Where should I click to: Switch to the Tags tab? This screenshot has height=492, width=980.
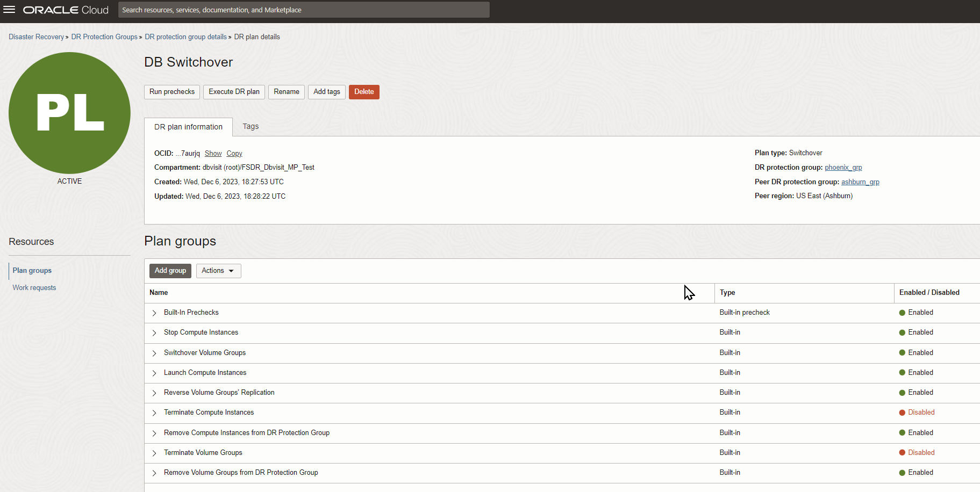pos(251,126)
